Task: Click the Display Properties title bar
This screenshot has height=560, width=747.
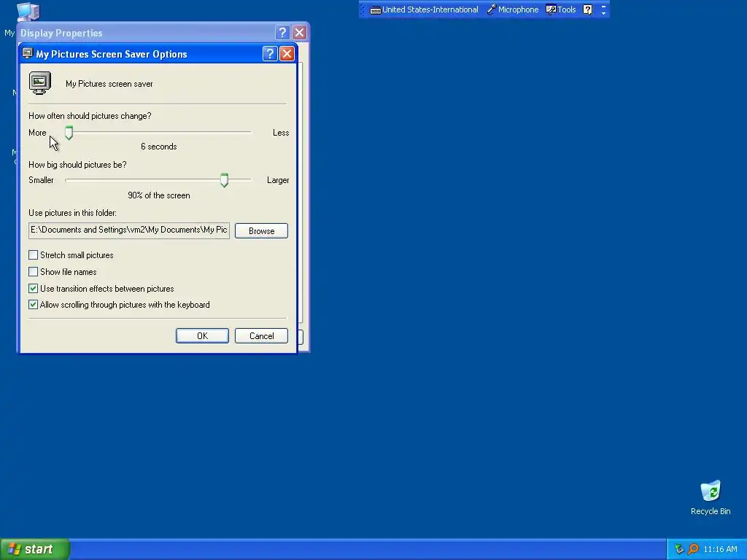Action: [x=145, y=32]
